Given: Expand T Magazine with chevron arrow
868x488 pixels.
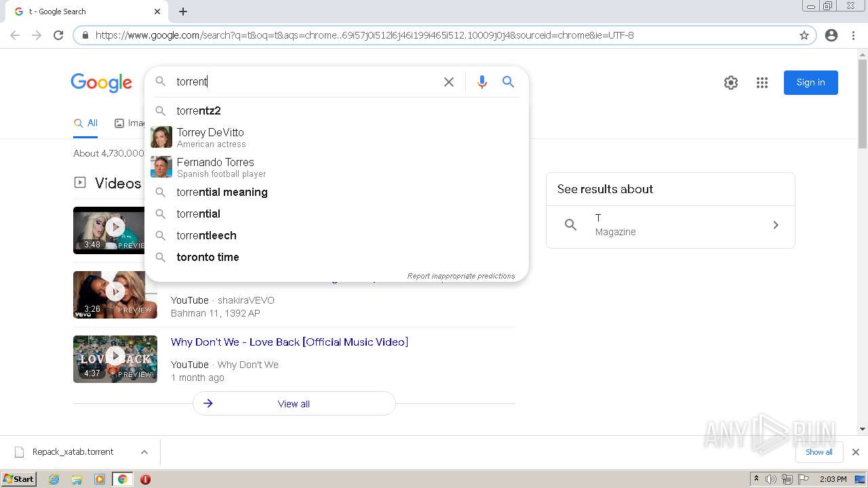Looking at the screenshot, I should click(x=776, y=225).
